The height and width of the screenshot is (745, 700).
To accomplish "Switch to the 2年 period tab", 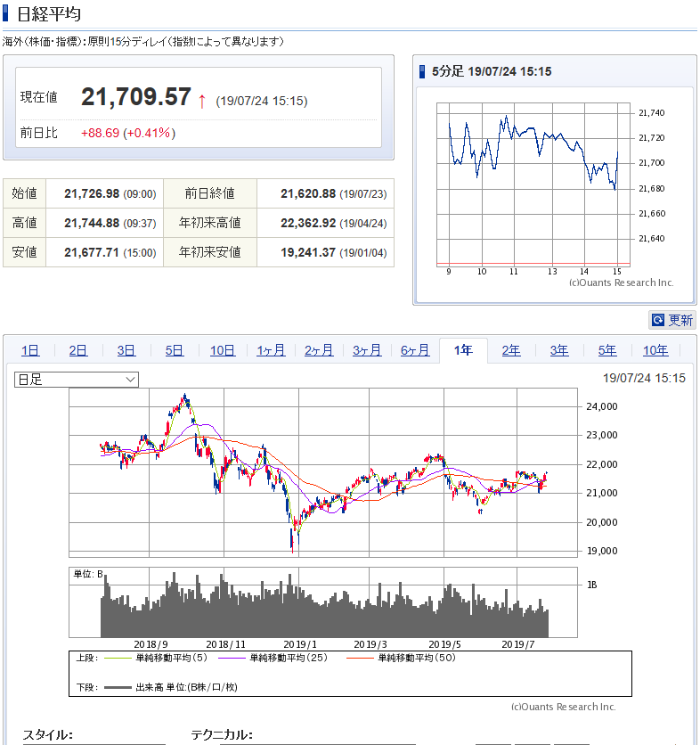I will coord(511,350).
